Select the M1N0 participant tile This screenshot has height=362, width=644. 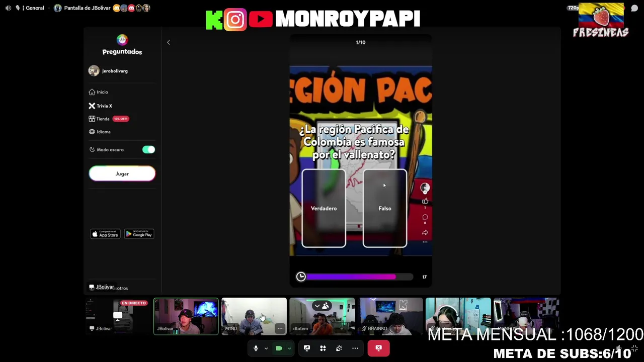pyautogui.click(x=254, y=316)
